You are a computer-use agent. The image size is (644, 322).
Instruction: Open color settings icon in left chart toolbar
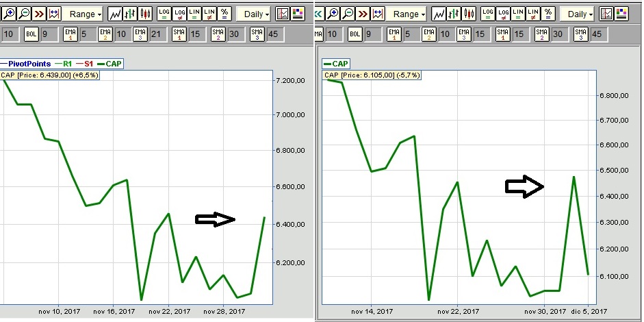(298, 14)
